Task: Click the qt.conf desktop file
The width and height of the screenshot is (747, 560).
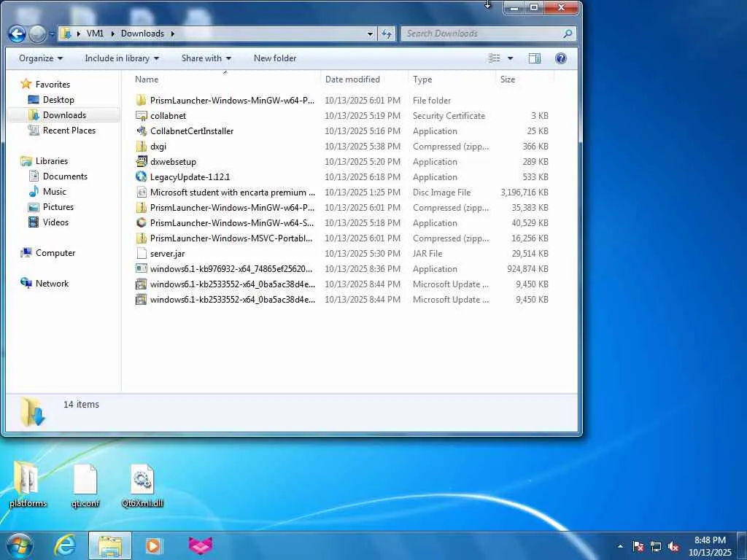Action: pos(85,486)
